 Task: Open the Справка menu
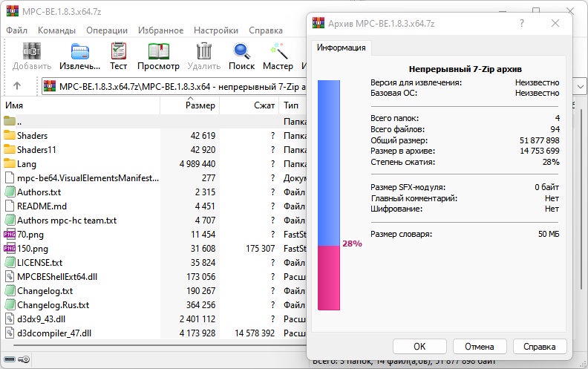point(266,30)
